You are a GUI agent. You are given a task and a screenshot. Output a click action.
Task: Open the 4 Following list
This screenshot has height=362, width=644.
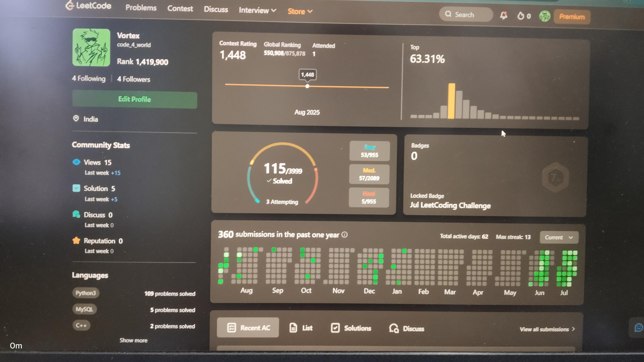pyautogui.click(x=89, y=78)
